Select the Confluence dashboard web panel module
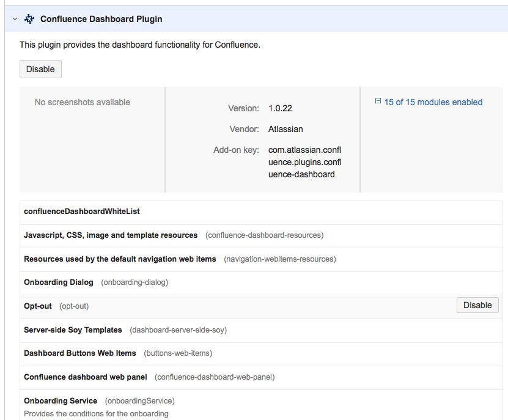 [x=86, y=377]
